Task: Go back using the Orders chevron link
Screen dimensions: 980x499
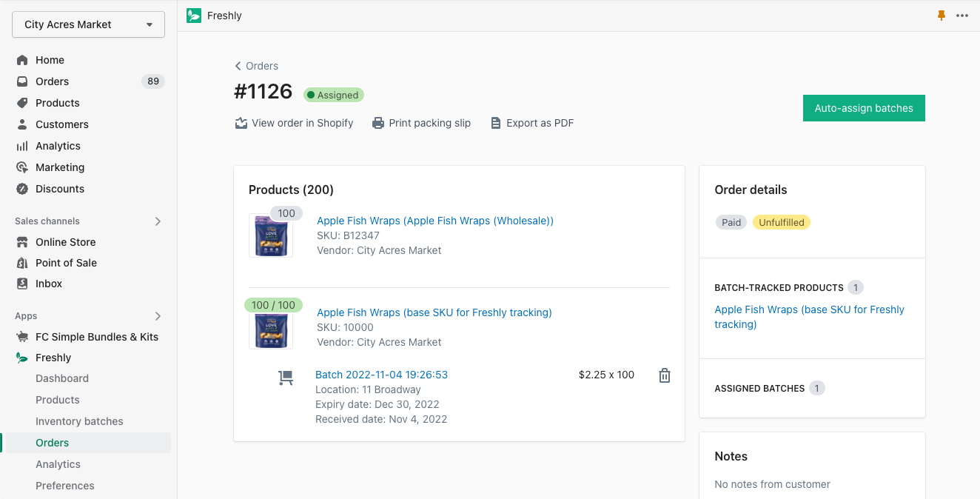Action: click(256, 66)
